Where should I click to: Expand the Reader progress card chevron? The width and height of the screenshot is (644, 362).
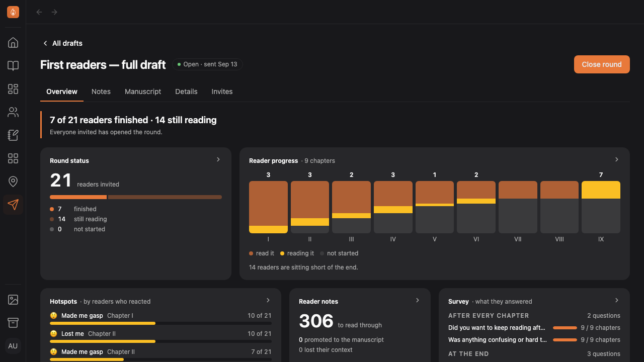click(x=617, y=159)
